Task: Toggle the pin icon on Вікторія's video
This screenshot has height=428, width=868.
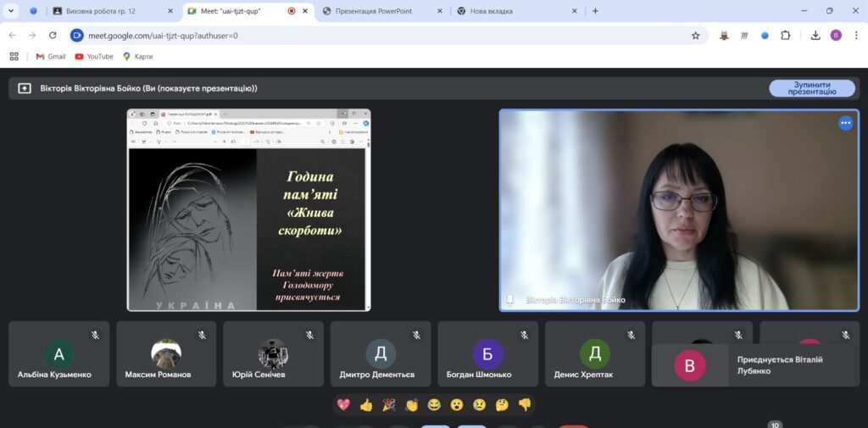Action: pos(510,300)
